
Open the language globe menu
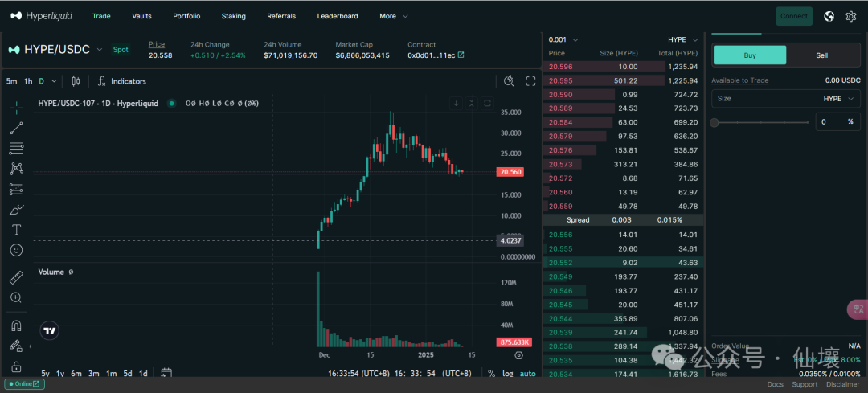click(x=829, y=17)
